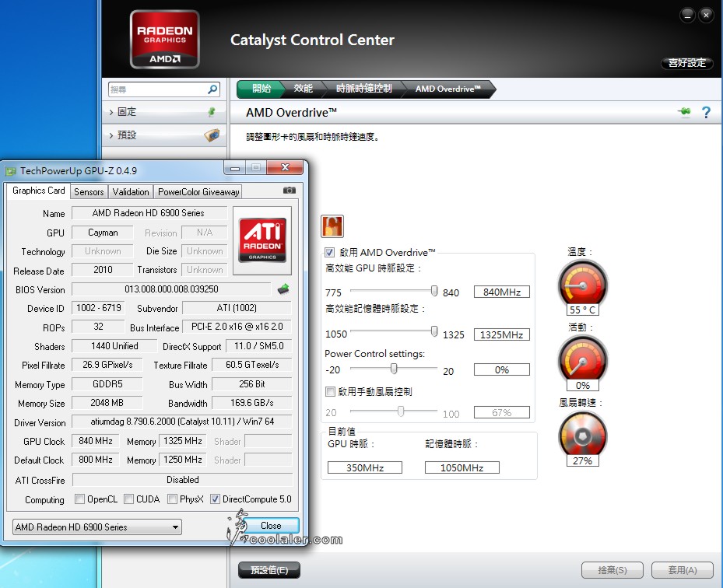Switch to the Validation tab
Screen dimensions: 723x588
coord(131,191)
